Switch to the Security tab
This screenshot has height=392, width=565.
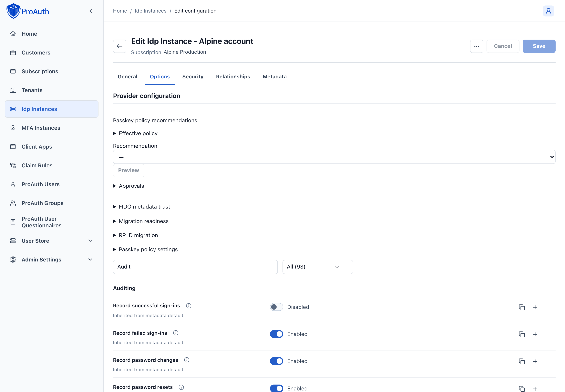(193, 77)
